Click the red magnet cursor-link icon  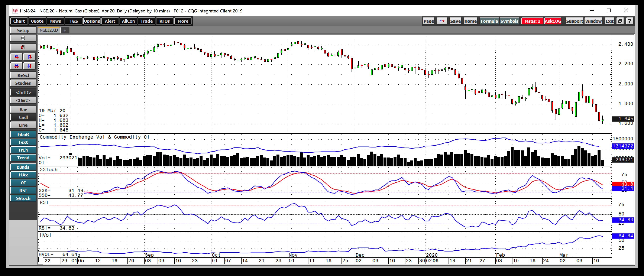click(23, 47)
